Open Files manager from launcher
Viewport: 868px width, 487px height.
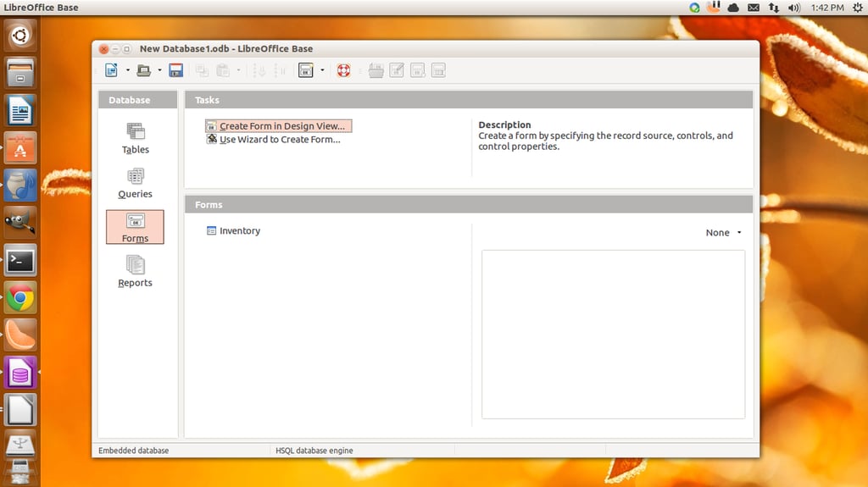click(20, 73)
